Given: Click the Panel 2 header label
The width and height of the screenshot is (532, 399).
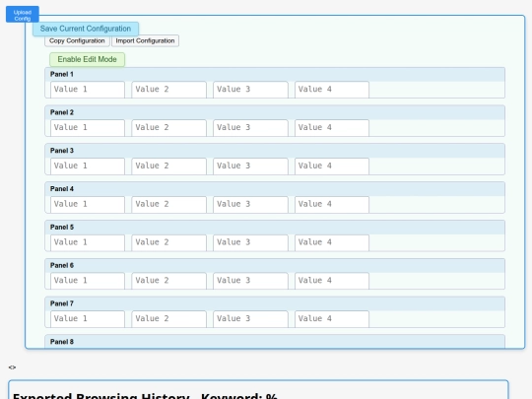Looking at the screenshot, I should (x=62, y=112).
